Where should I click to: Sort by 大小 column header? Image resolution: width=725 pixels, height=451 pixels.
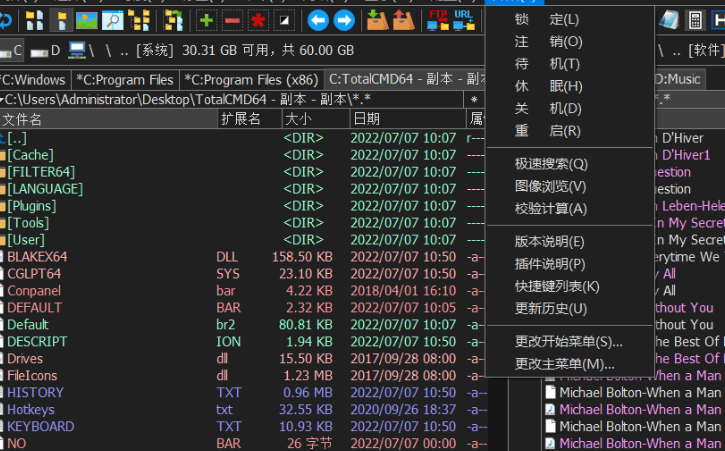tap(316, 119)
